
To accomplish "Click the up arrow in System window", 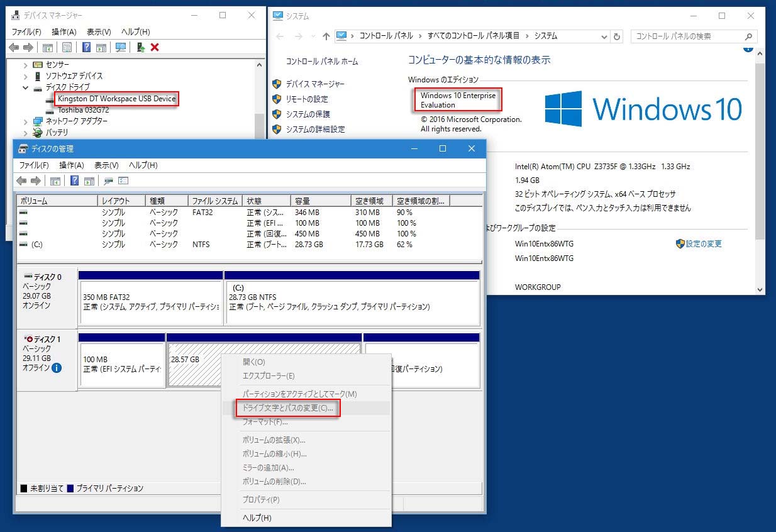I will tap(326, 36).
